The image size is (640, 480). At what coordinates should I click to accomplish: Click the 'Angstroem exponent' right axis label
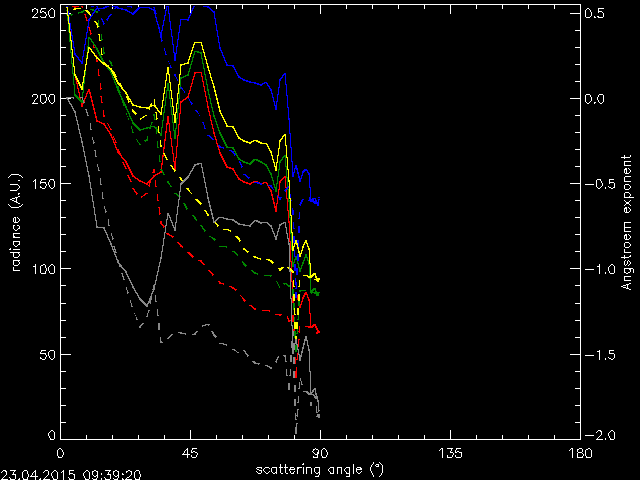coord(627,222)
